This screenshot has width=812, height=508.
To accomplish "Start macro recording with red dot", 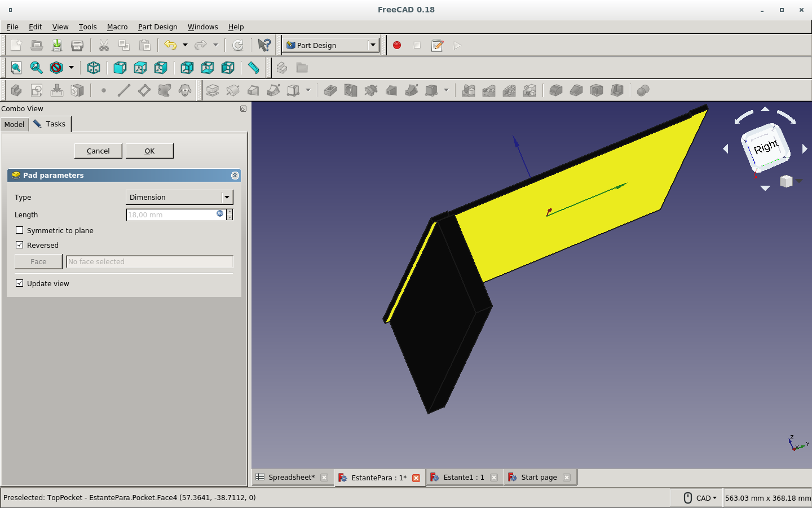I will point(397,45).
